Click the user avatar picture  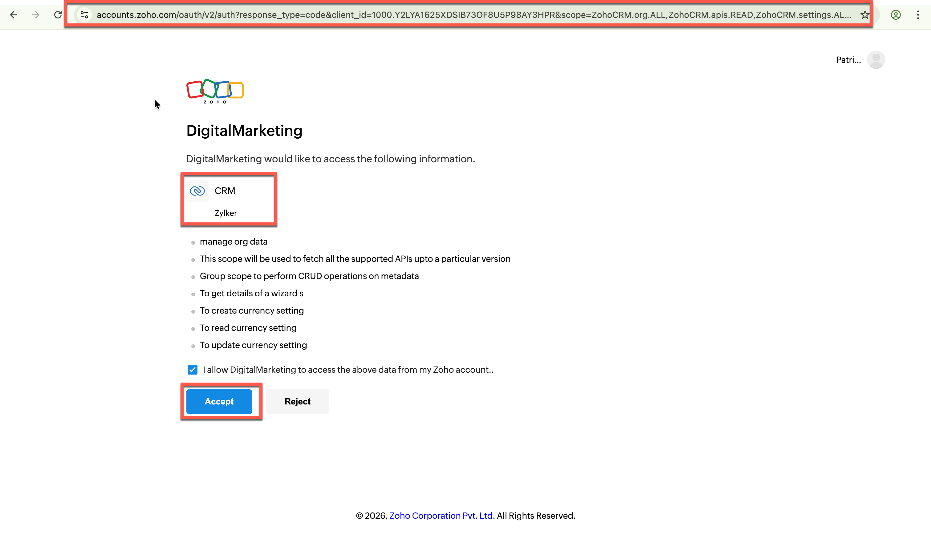(x=876, y=60)
